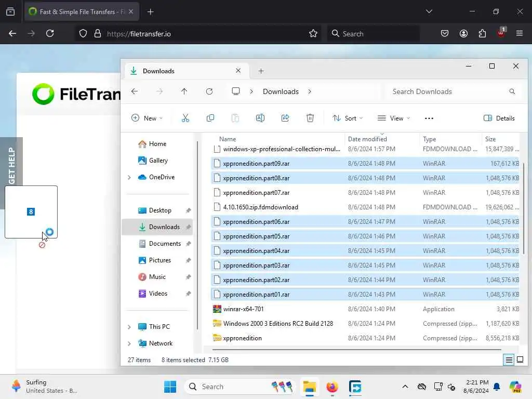
Task: Open Firefox from the taskbar
Action: [x=332, y=387]
